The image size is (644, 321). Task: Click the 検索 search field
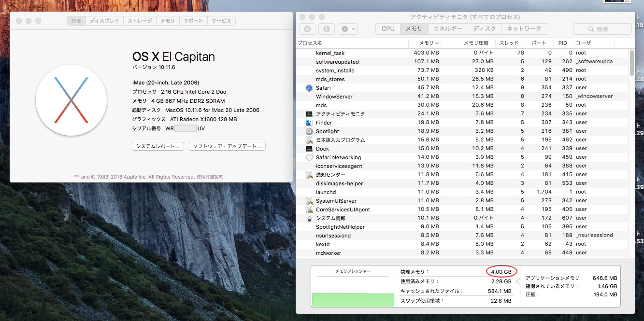602,29
